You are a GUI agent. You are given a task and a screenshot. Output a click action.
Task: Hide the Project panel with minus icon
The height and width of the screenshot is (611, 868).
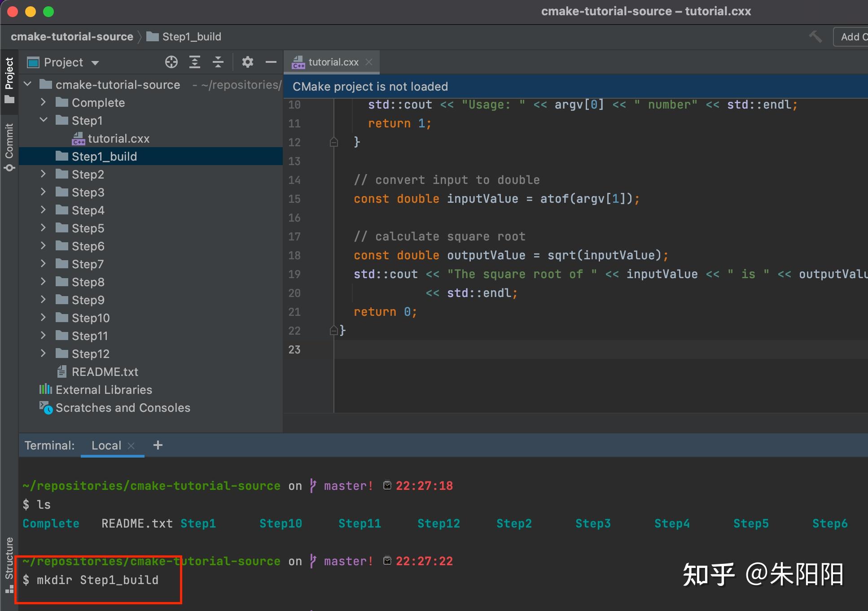point(271,62)
